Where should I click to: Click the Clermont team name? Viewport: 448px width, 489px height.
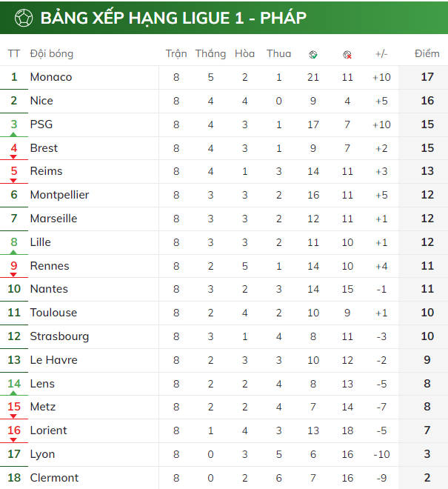(x=54, y=478)
